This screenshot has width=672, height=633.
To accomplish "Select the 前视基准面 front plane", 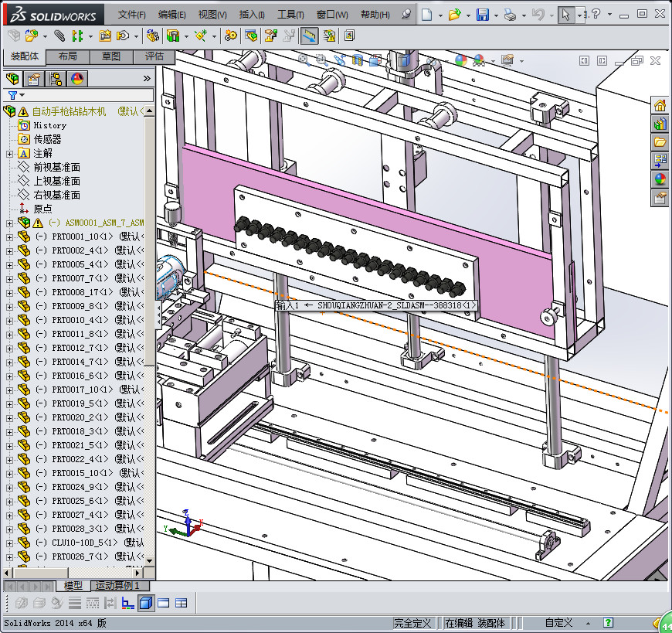I will tap(56, 168).
